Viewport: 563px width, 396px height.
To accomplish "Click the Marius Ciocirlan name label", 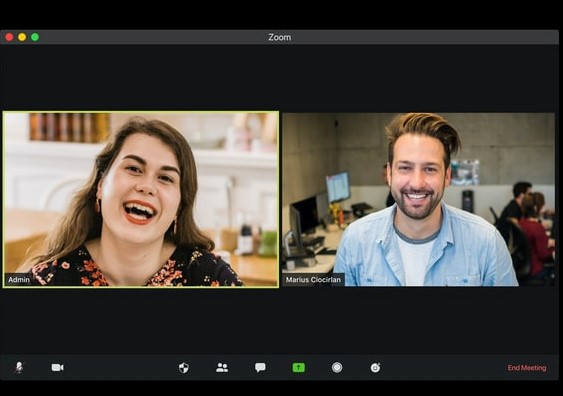I will pos(313,280).
